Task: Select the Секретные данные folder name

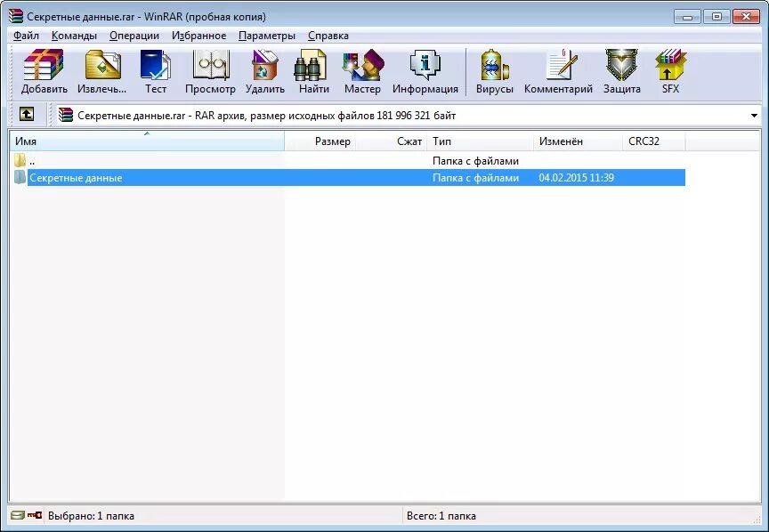Action: 76,178
